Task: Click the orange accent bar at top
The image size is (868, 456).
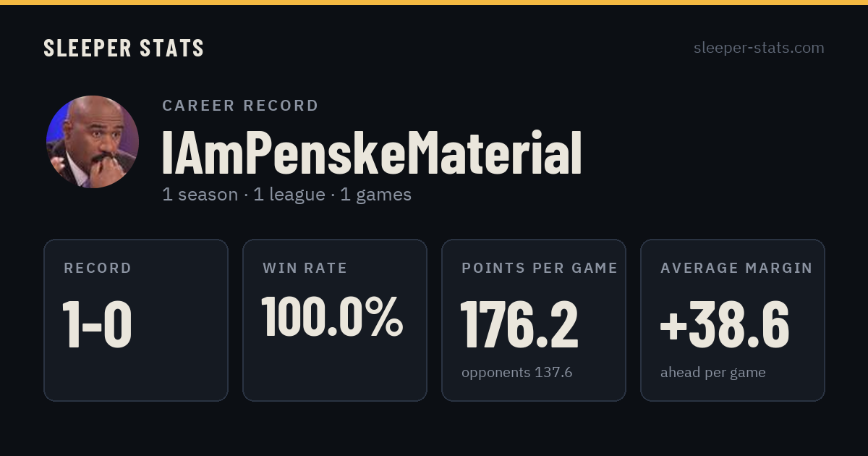Action: (x=434, y=2)
